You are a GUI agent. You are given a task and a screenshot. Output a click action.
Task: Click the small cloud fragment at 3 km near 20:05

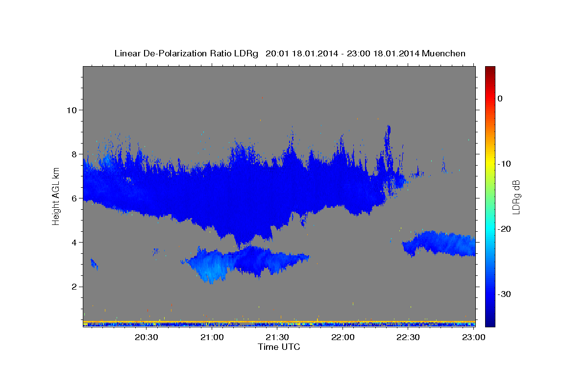94,265
